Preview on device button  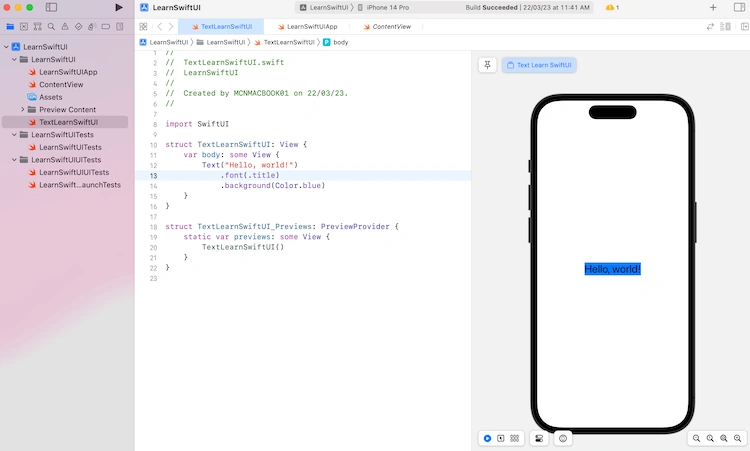click(563, 438)
